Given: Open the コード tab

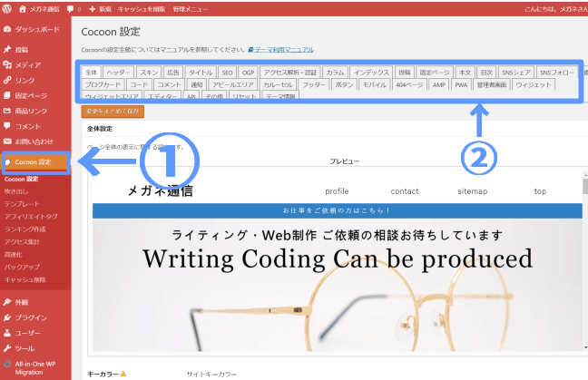Looking at the screenshot, I should [139, 84].
